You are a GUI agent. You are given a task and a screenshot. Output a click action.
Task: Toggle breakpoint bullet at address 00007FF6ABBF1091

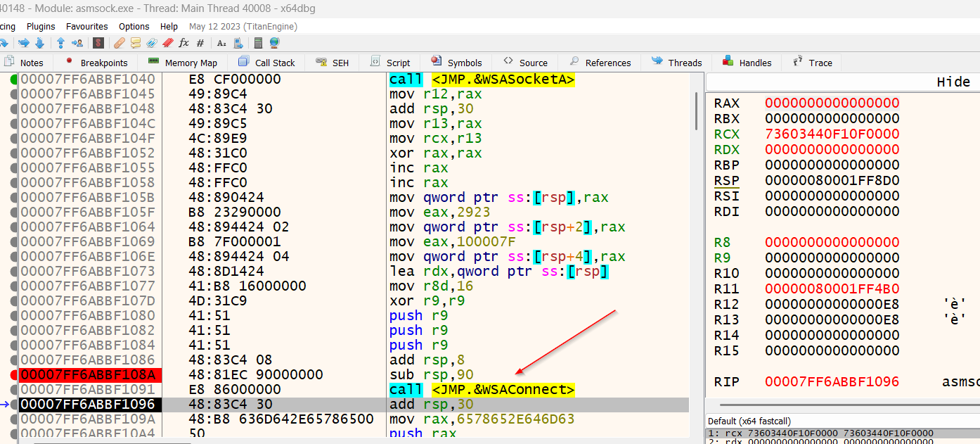click(14, 389)
